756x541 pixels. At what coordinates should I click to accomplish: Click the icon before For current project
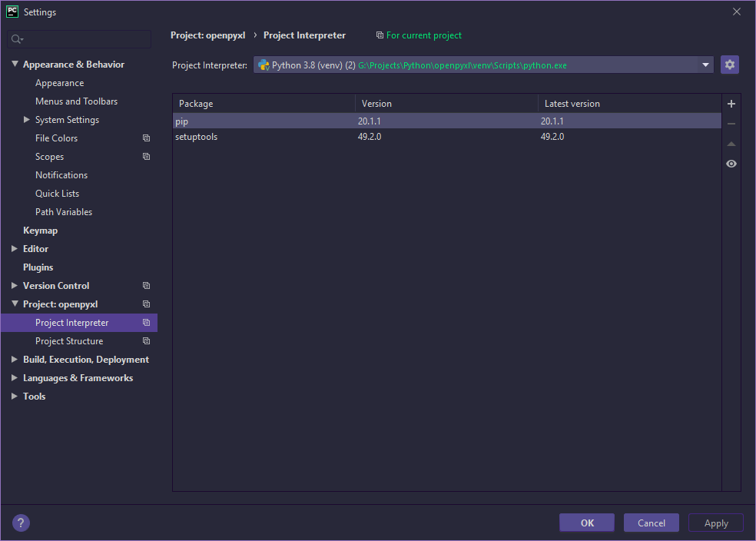pos(380,35)
